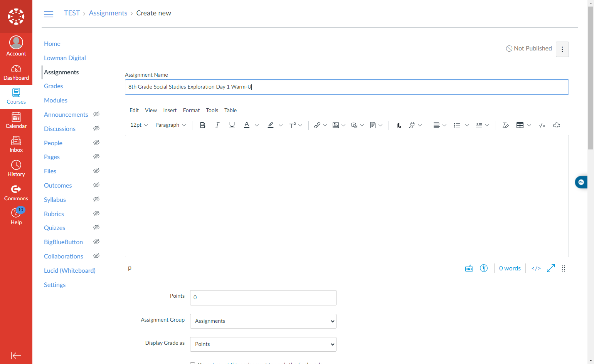Image resolution: width=594 pixels, height=364 pixels.
Task: Switch to the HTML editor view
Action: [536, 268]
